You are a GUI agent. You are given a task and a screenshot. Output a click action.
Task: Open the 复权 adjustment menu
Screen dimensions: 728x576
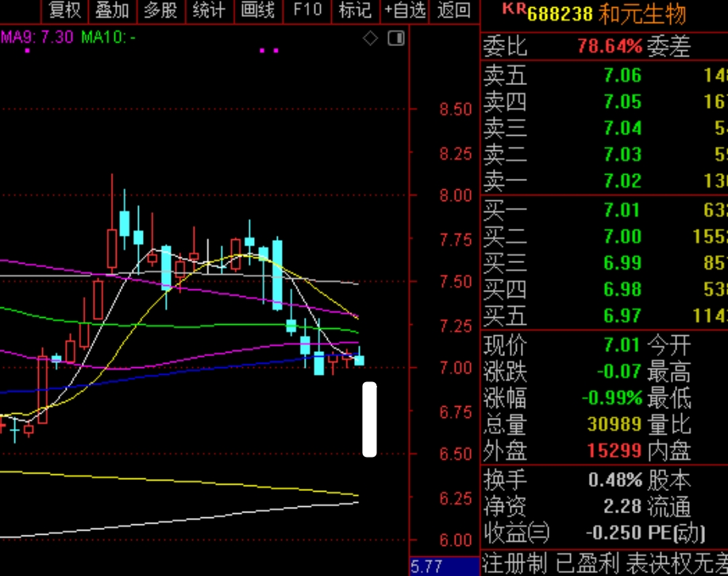(64, 10)
